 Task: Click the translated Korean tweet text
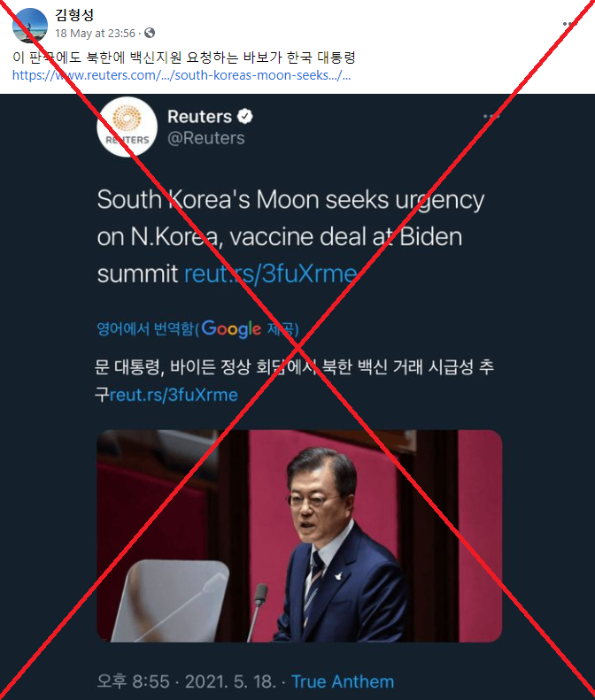tap(294, 381)
